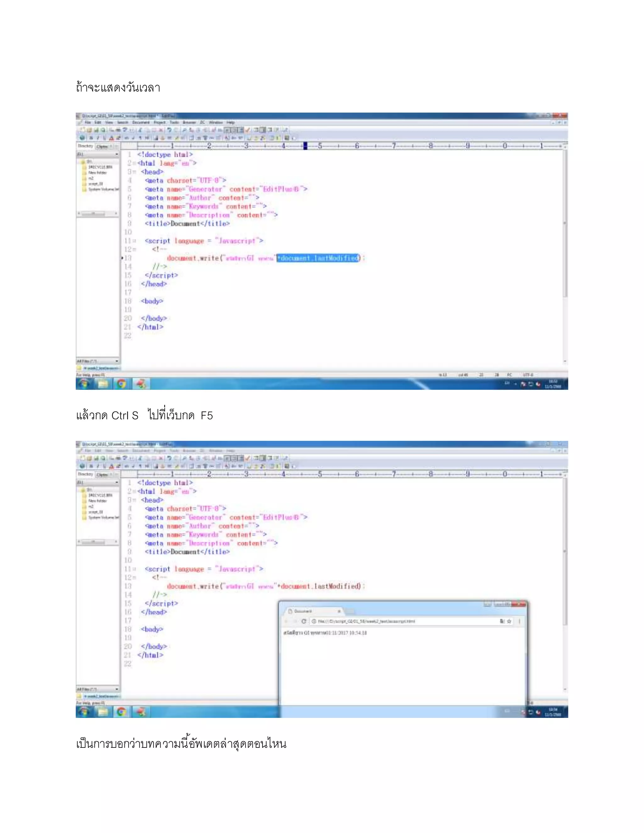644x833 pixels.
Task: Click Chrome new tab button
Action: click(349, 611)
